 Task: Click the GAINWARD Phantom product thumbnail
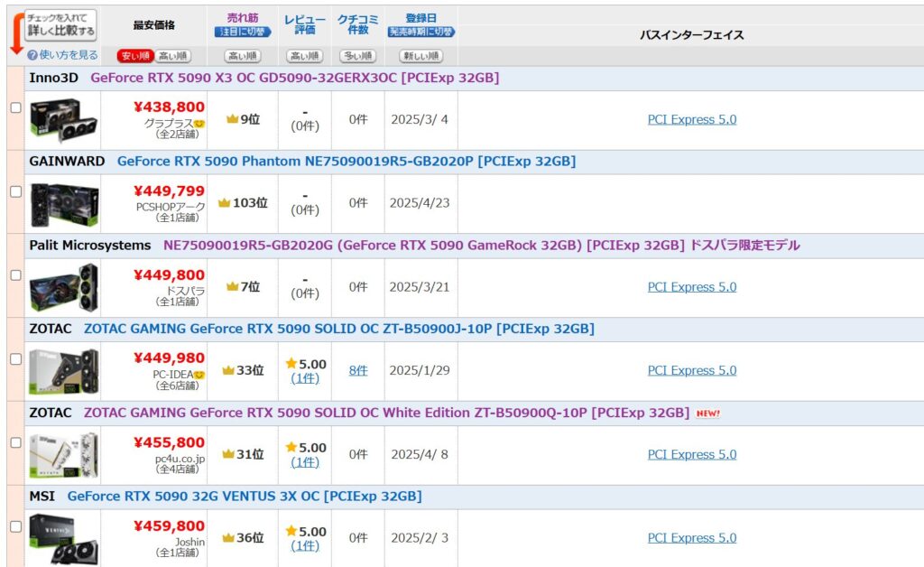click(x=64, y=205)
